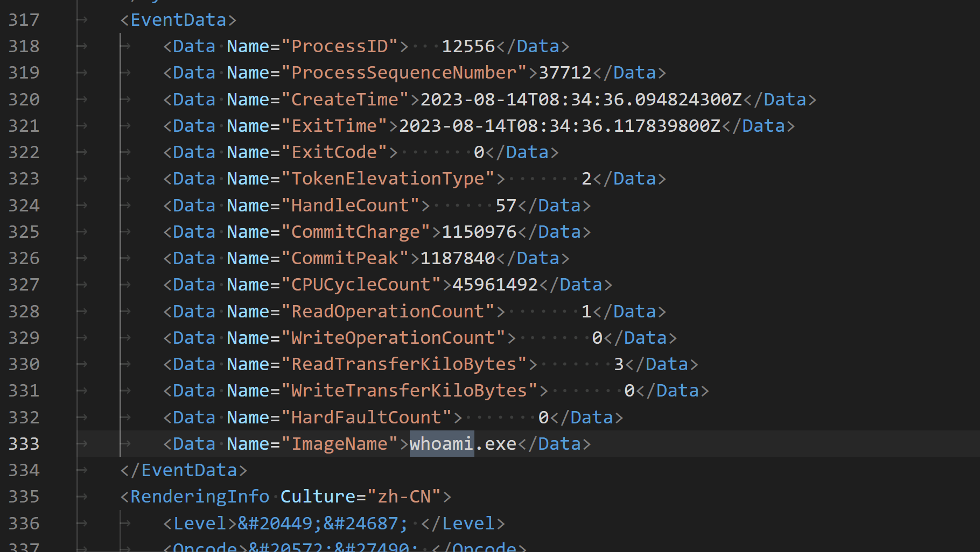Viewport: 980px width, 552px height.
Task: Click the "WriteTransferKiloBytes" attribute string
Action: [409, 391]
